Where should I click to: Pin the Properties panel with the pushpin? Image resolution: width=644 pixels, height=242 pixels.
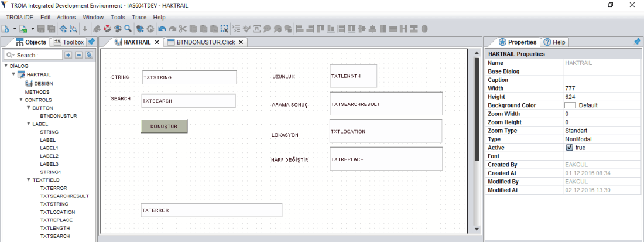tap(637, 42)
